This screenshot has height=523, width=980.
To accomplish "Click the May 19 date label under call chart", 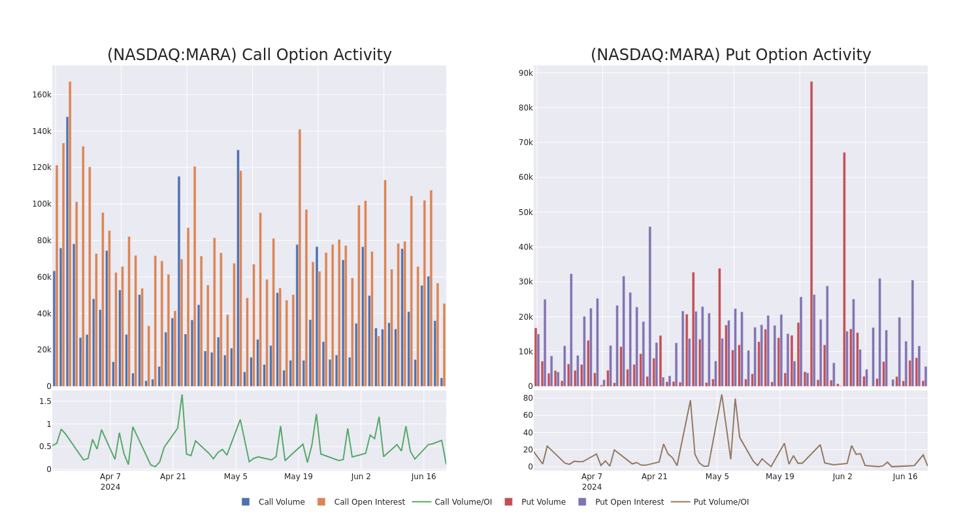I will [x=299, y=477].
